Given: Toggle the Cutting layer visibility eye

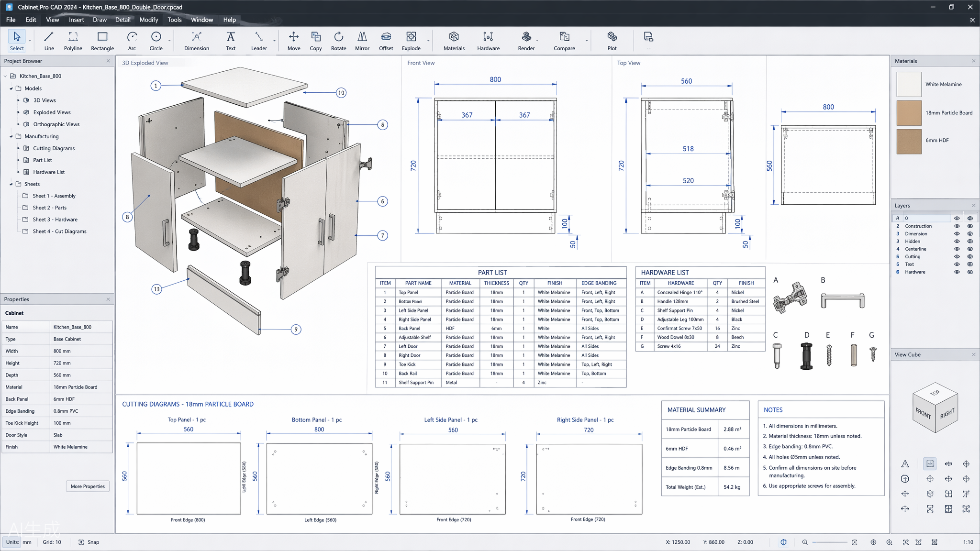Looking at the screenshot, I should pos(957,256).
